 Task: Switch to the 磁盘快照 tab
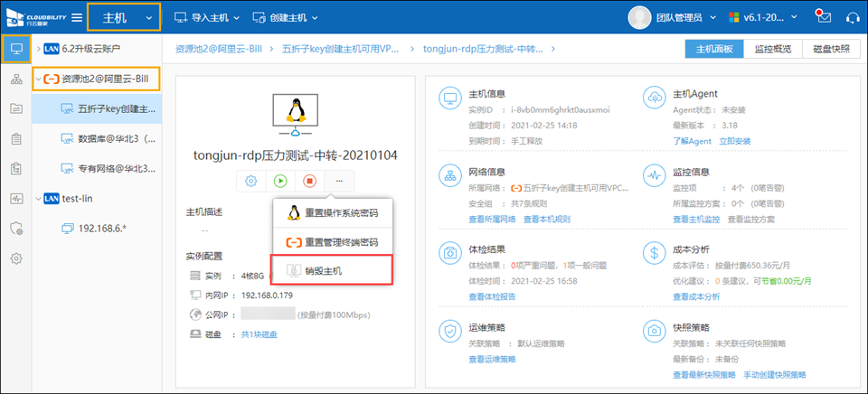pyautogui.click(x=831, y=50)
